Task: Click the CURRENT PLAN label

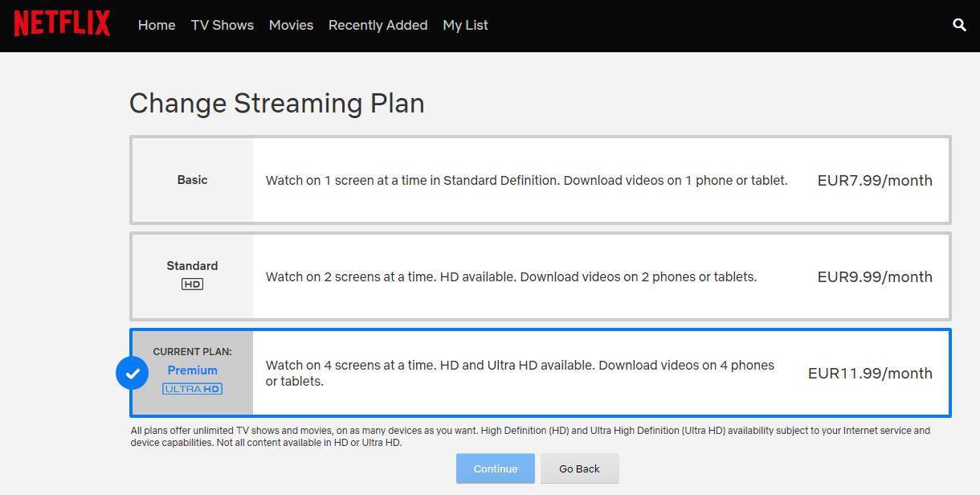Action: pyautogui.click(x=193, y=352)
